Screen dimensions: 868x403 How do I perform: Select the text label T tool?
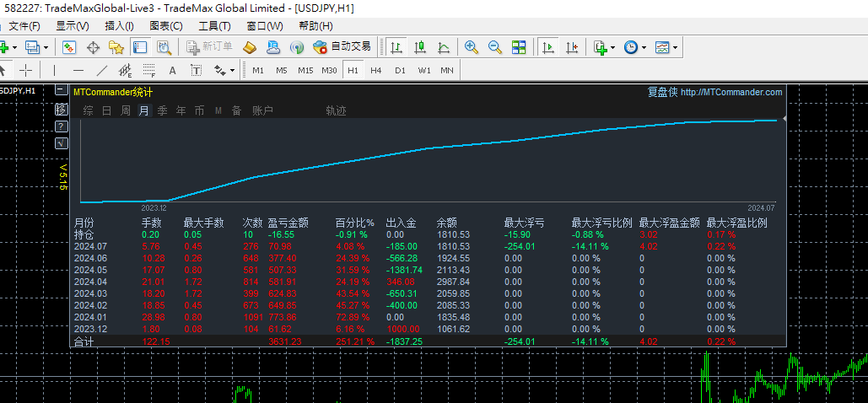(x=196, y=70)
